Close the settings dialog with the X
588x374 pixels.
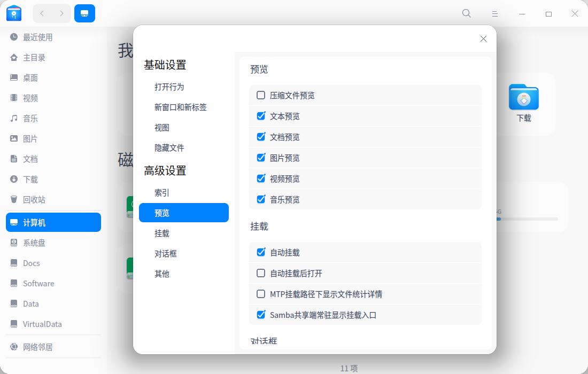pyautogui.click(x=483, y=38)
